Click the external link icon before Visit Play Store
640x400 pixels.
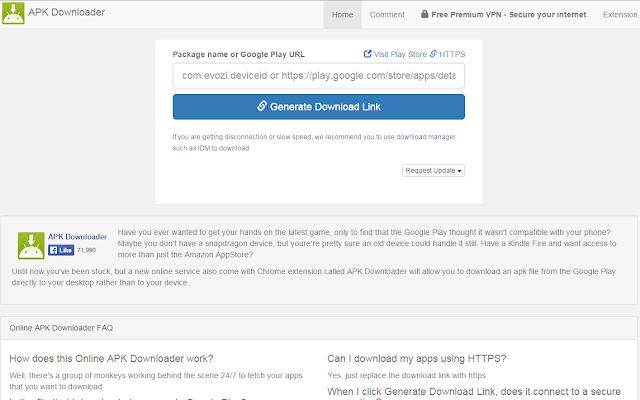(x=367, y=54)
